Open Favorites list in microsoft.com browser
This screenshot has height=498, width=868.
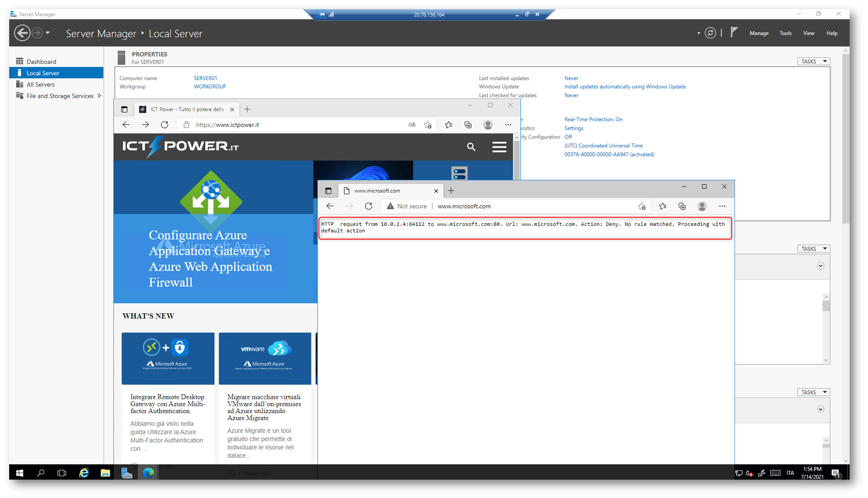[x=662, y=206]
